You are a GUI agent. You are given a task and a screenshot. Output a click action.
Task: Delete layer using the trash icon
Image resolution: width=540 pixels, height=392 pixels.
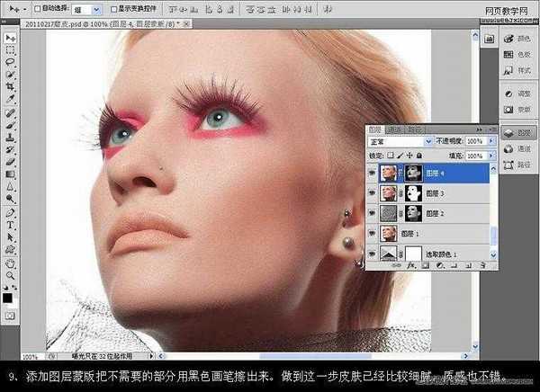[482, 265]
